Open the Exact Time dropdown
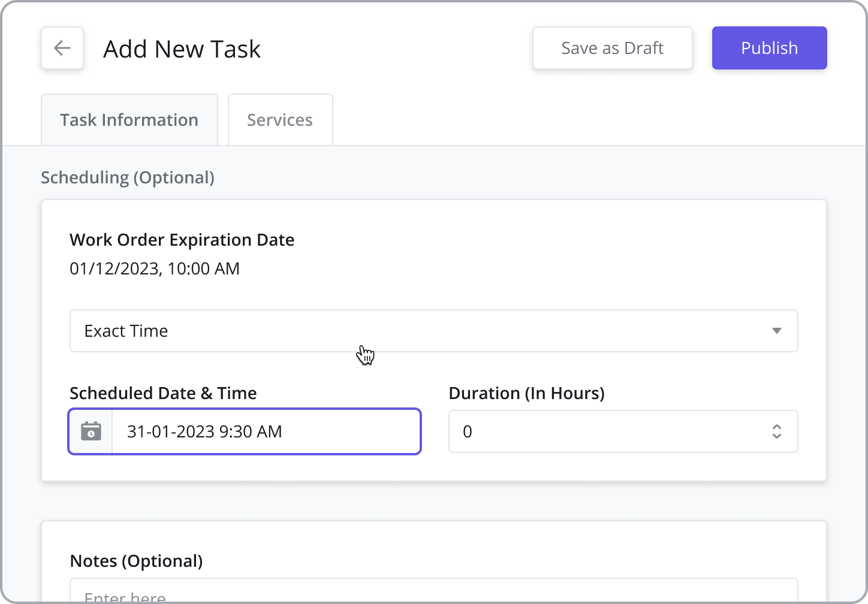 point(434,331)
